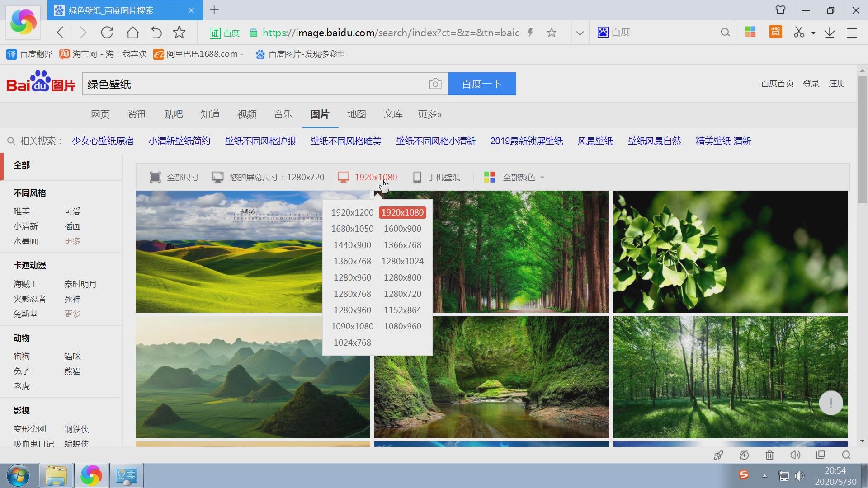Click 图片 tab in navigation bar
Image resolution: width=868 pixels, height=488 pixels.
click(320, 113)
